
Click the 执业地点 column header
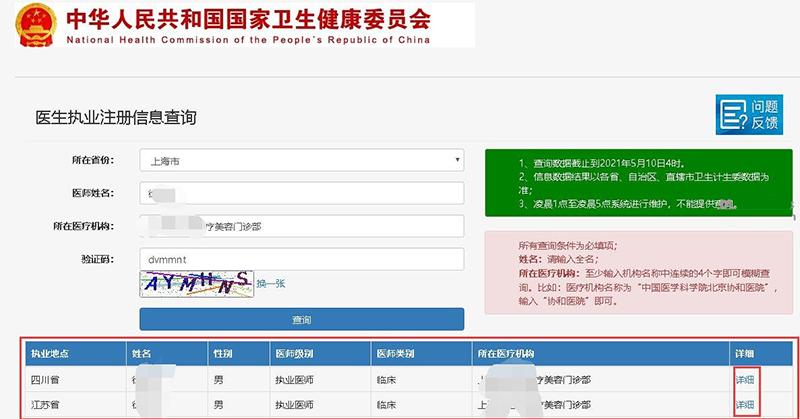tap(50, 354)
